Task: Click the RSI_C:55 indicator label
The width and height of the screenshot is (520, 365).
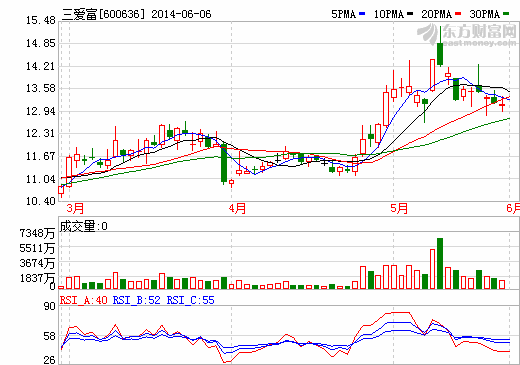Action: pos(190,300)
